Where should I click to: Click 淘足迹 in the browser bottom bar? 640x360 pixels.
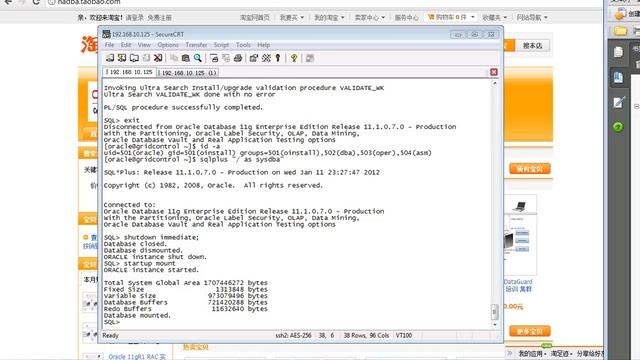click(x=561, y=353)
